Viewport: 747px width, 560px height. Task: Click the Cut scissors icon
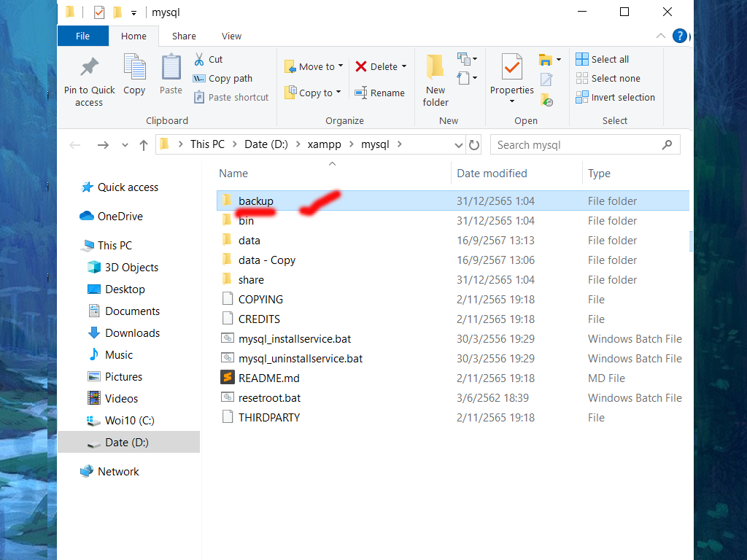pyautogui.click(x=199, y=59)
